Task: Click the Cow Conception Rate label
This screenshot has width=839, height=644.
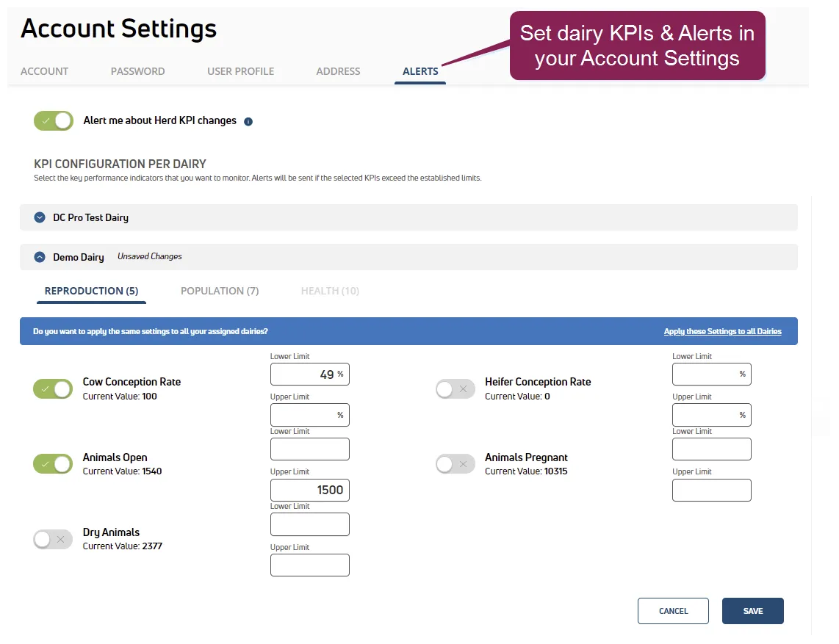Action: [x=132, y=382]
